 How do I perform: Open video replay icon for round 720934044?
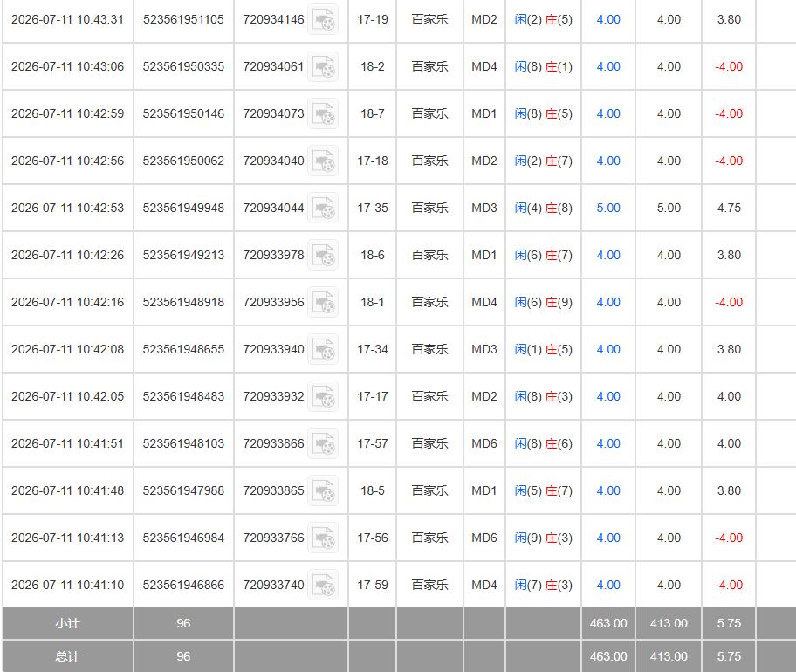click(323, 209)
